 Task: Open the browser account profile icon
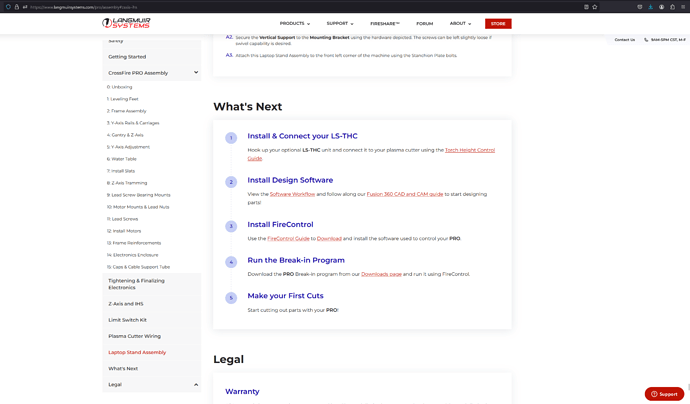[662, 7]
